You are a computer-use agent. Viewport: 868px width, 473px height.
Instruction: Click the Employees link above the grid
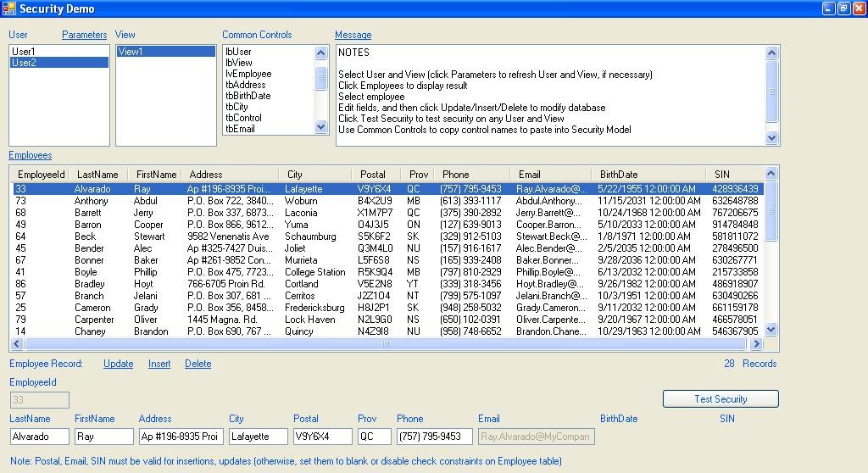[31, 155]
